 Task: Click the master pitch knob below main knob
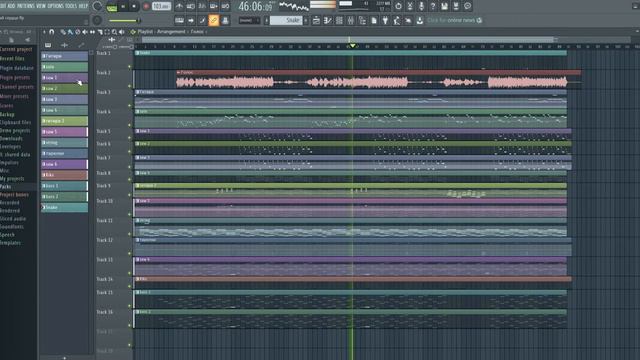[x=97, y=20]
